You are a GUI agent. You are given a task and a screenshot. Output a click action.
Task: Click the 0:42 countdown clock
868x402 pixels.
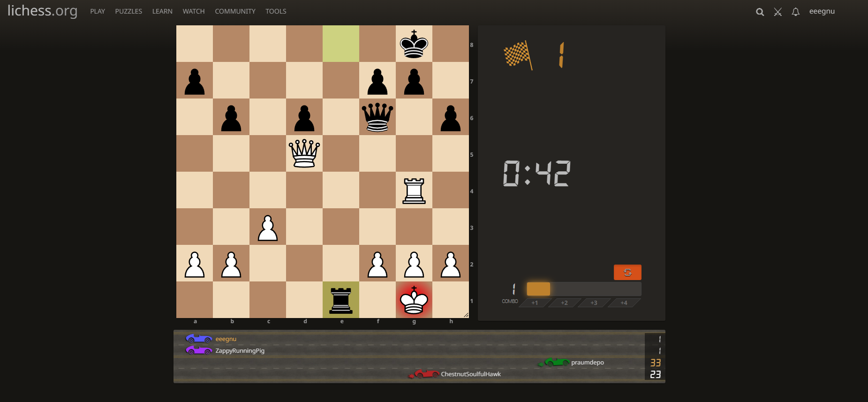537,173
